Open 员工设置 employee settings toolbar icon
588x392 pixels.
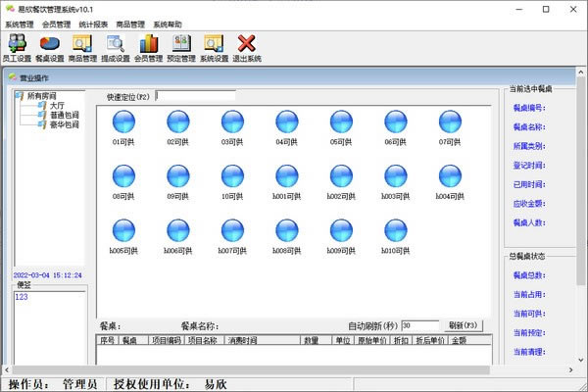(19, 45)
